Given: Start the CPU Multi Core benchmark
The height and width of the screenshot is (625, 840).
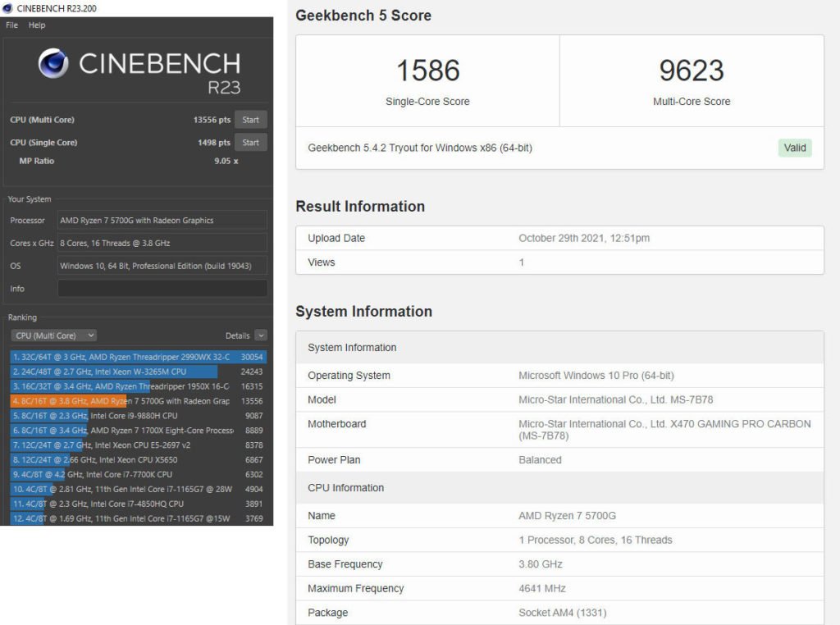Looking at the screenshot, I should pyautogui.click(x=250, y=120).
